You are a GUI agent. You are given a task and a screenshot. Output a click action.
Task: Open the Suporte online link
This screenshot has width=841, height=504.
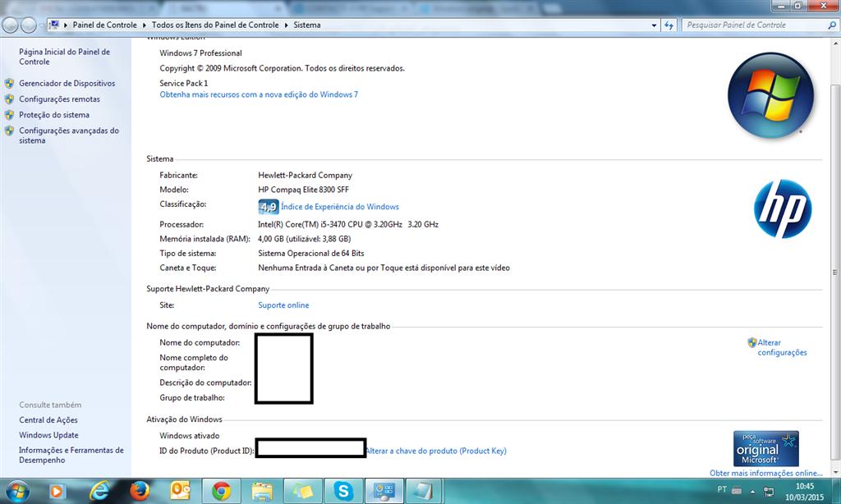283,305
